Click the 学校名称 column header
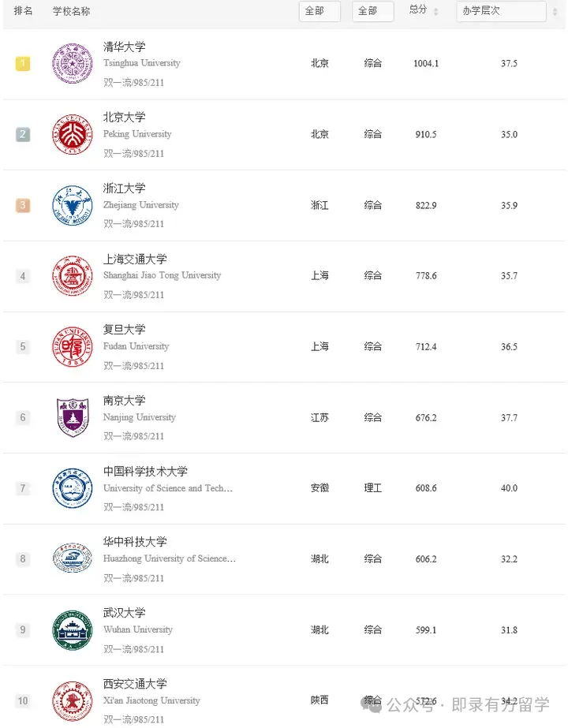The height and width of the screenshot is (728, 568). [71, 11]
